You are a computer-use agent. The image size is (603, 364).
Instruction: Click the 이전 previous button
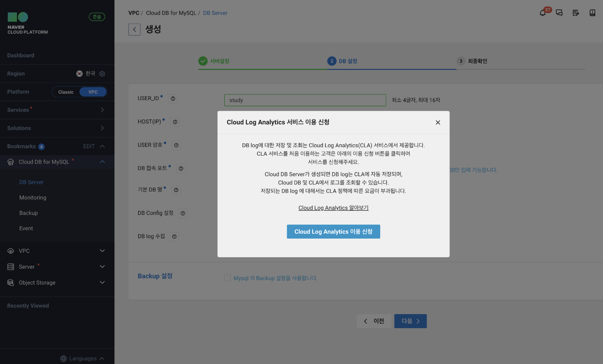(x=374, y=321)
